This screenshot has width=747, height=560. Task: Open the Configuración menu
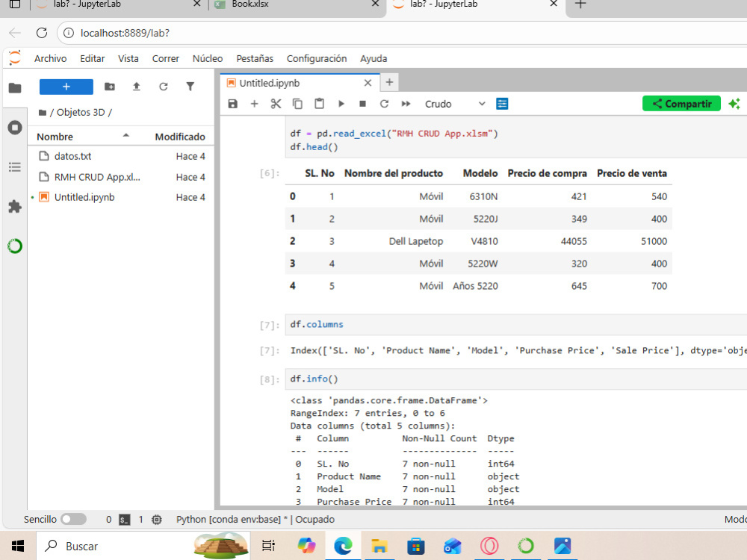click(317, 58)
